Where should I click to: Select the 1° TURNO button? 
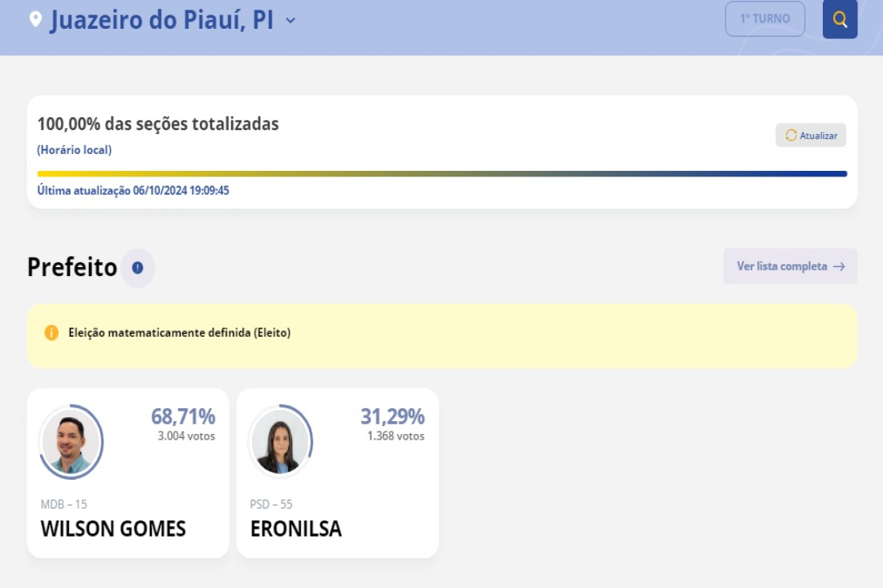[765, 18]
